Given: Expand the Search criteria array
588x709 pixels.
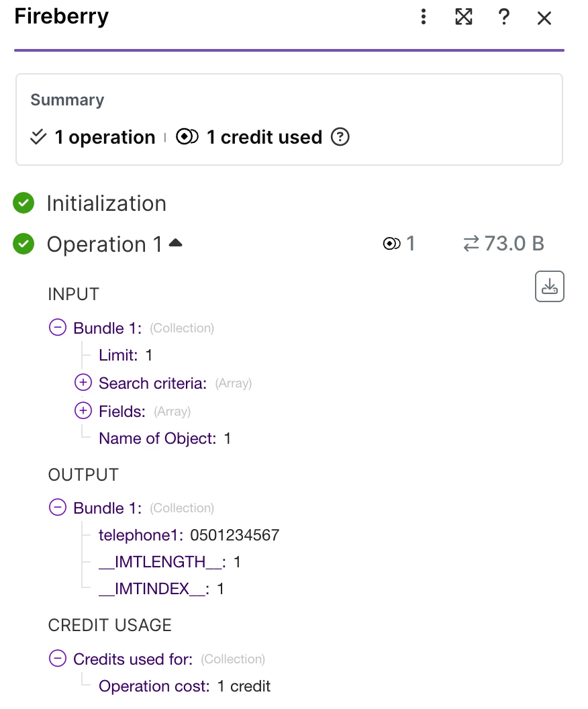Looking at the screenshot, I should click(x=83, y=383).
